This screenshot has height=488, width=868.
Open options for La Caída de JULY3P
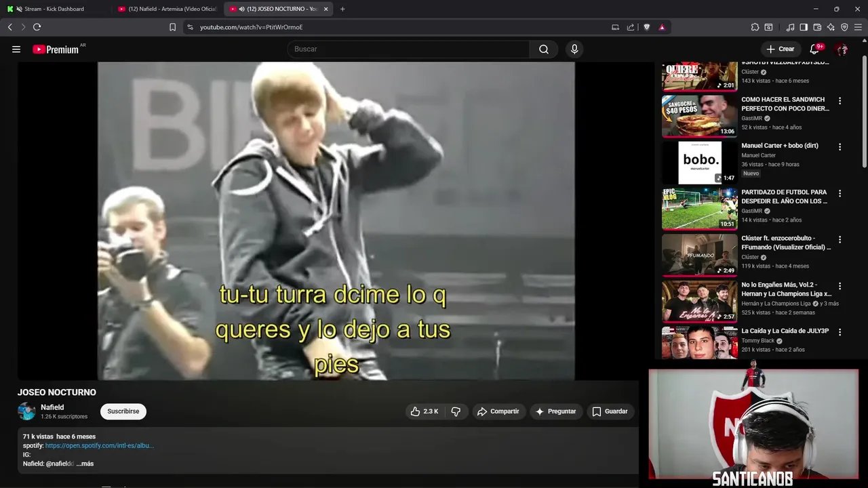click(x=840, y=332)
